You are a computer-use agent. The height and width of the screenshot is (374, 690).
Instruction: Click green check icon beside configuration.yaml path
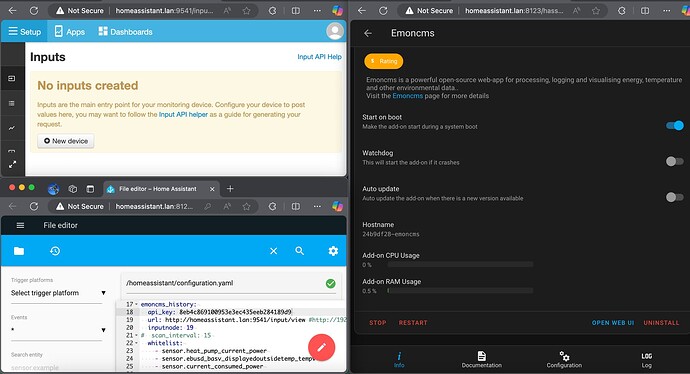pyautogui.click(x=330, y=284)
